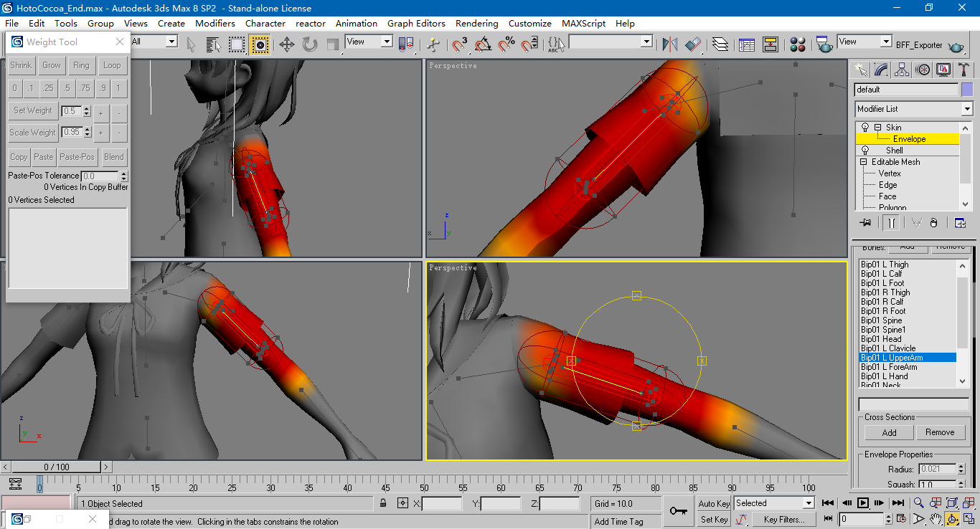The height and width of the screenshot is (529, 980).
Task: Toggle the Skin modifier lightbulb
Action: [x=865, y=128]
